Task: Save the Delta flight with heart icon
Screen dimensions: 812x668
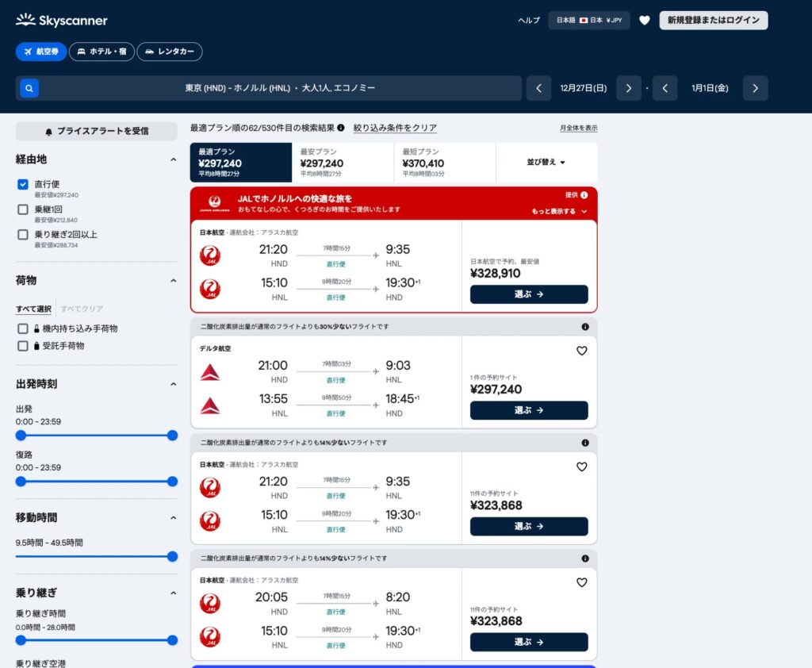Action: coord(581,351)
